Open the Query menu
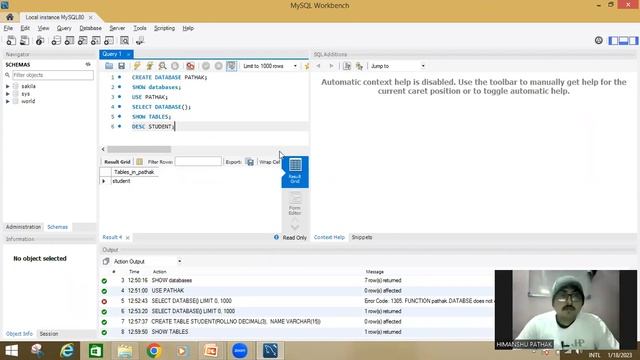The width and height of the screenshot is (640, 360). coord(64,28)
